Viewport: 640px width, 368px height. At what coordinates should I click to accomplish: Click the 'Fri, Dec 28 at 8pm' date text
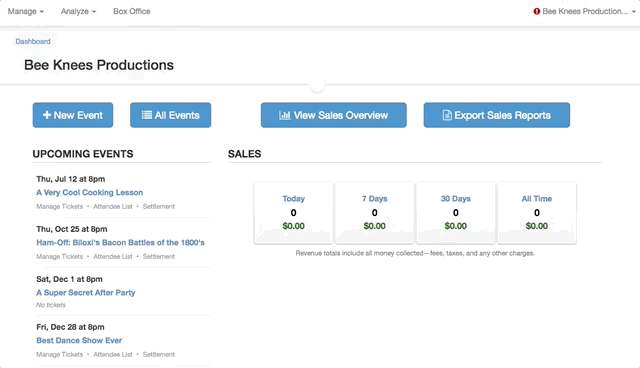[70, 327]
